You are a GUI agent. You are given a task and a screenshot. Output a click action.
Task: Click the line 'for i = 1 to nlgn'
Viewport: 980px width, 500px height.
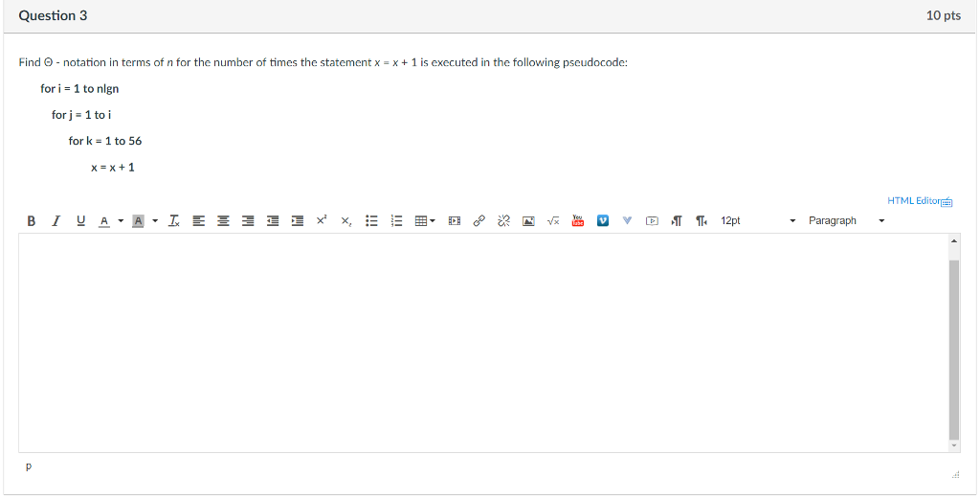79,89
